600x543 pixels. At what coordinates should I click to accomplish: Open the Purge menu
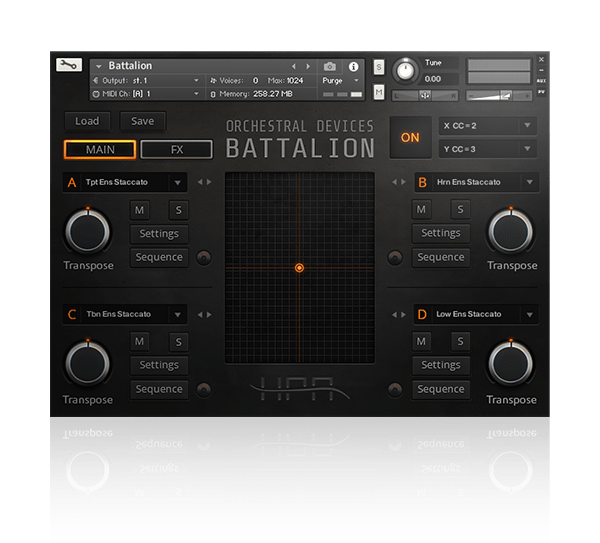click(340, 81)
